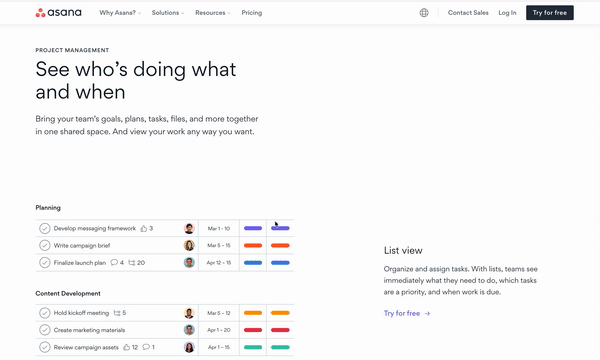Viewport: 600px width, 360px height.
Task: Click the Apr 12 - 15 date cell
Action: [219, 262]
